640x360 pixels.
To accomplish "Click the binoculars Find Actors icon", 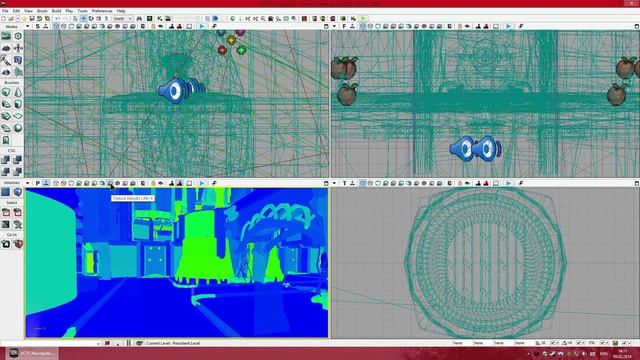I will [140, 19].
